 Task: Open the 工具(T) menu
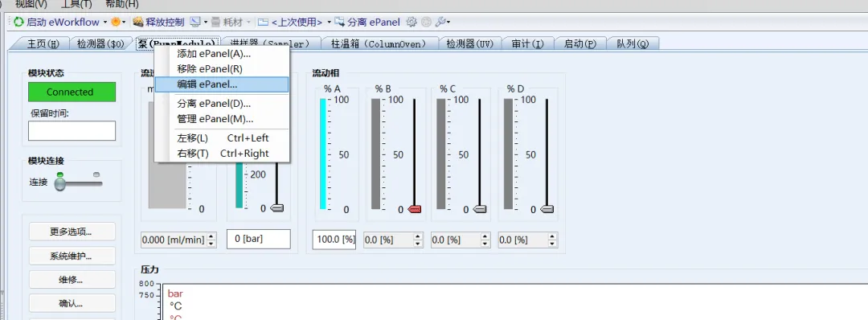[x=76, y=4]
